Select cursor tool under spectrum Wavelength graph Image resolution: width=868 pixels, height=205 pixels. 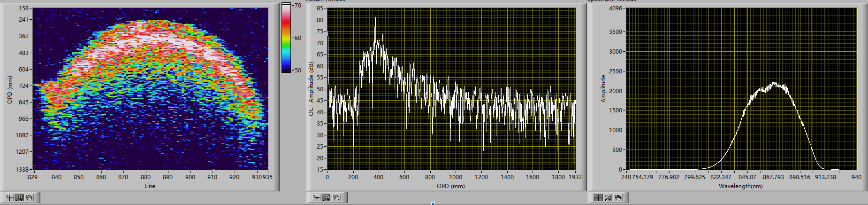(x=598, y=197)
